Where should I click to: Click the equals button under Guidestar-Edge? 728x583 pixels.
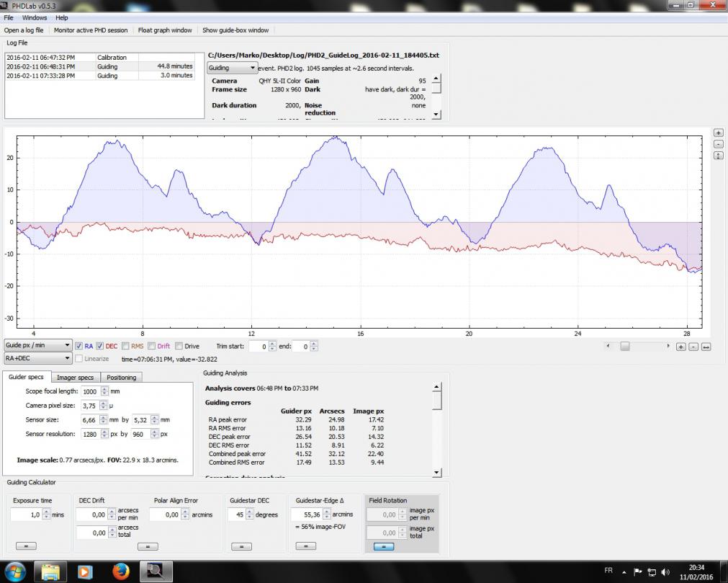coord(306,546)
